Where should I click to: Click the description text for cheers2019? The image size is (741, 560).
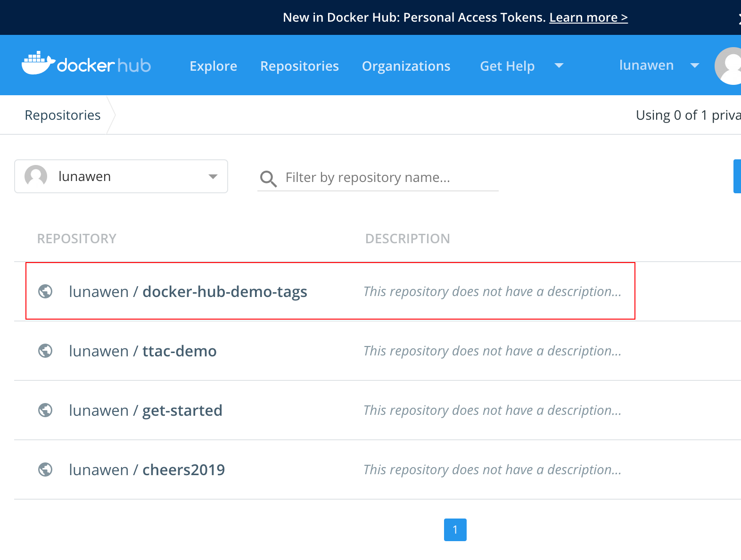493,470
